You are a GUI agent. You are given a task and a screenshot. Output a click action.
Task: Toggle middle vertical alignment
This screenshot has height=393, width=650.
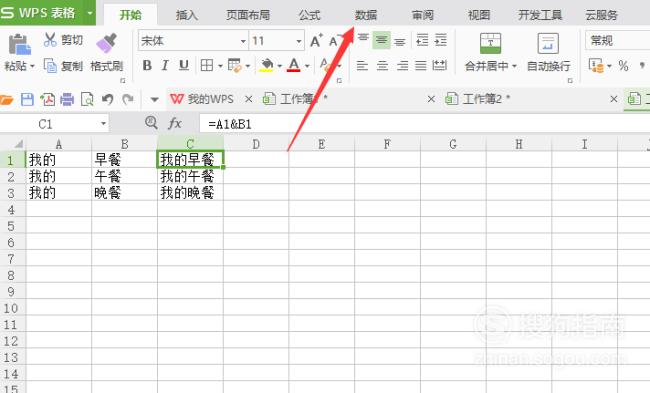381,40
